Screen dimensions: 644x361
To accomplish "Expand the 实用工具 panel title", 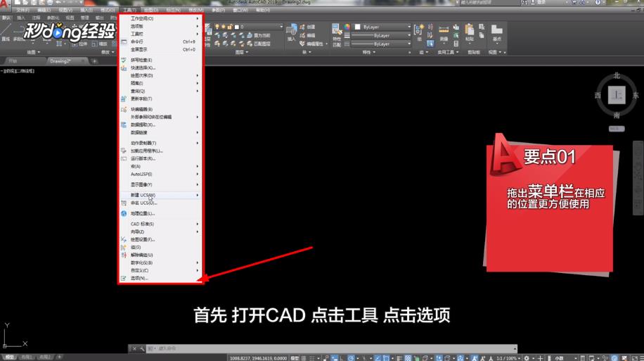I will [x=448, y=52].
